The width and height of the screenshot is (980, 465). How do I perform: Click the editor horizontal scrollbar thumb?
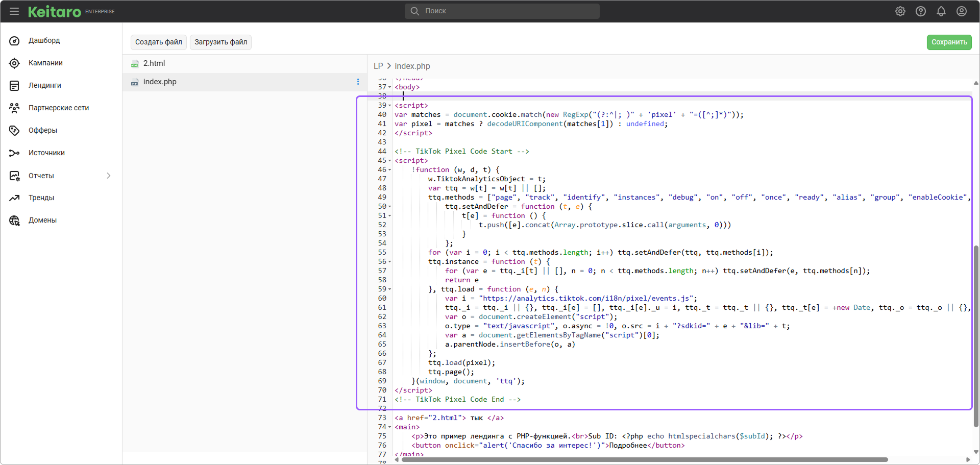pyautogui.click(x=645, y=460)
